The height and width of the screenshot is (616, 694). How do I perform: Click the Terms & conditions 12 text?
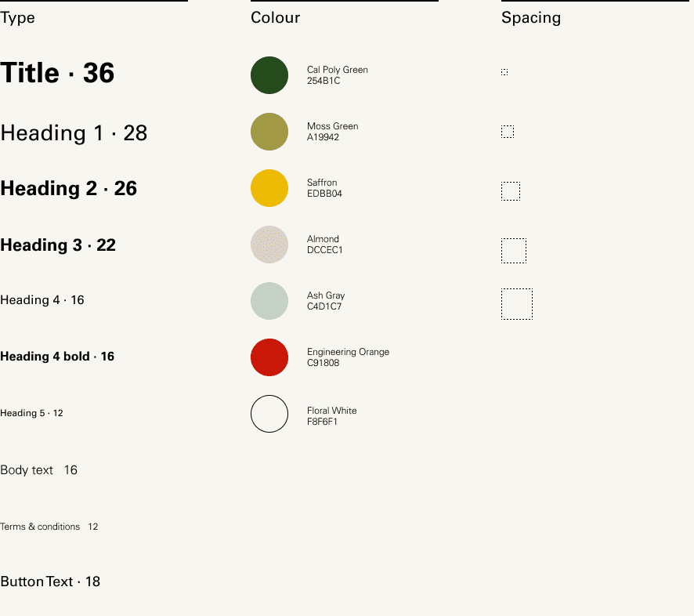coord(49,527)
